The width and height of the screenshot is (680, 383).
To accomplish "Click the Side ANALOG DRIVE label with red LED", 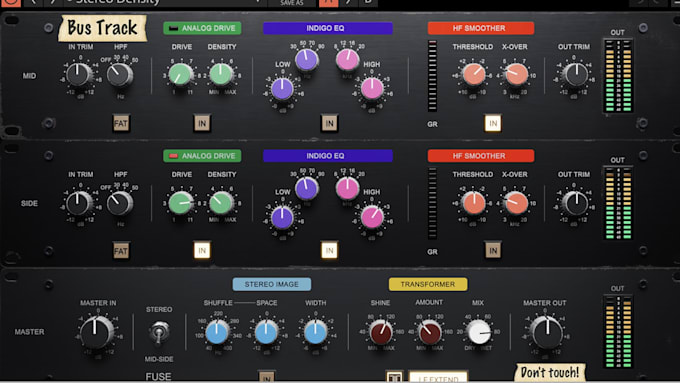I will [202, 156].
